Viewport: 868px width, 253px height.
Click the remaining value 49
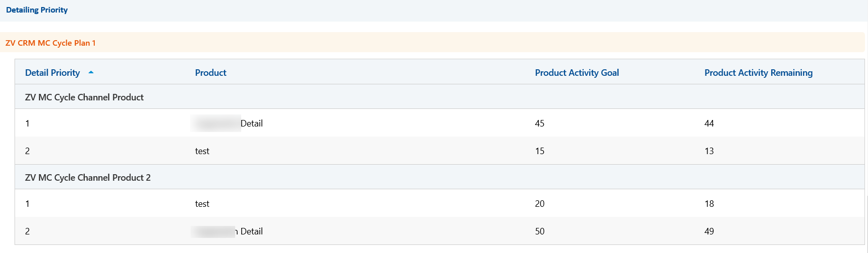[709, 231]
